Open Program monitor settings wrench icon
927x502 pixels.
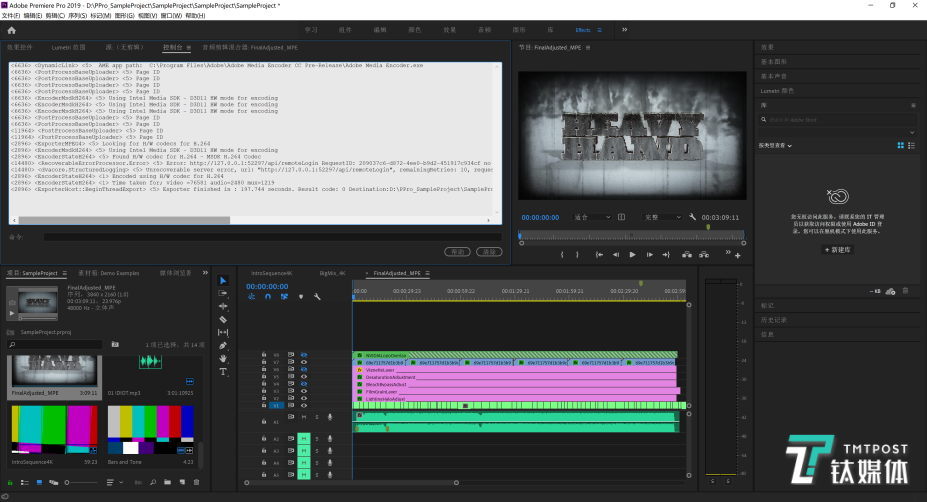(x=692, y=217)
